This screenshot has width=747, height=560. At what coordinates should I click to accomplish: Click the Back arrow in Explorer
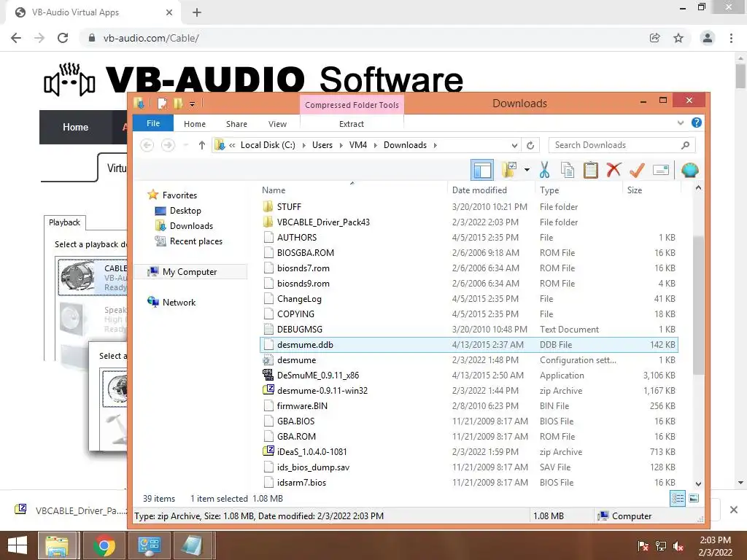tap(147, 145)
